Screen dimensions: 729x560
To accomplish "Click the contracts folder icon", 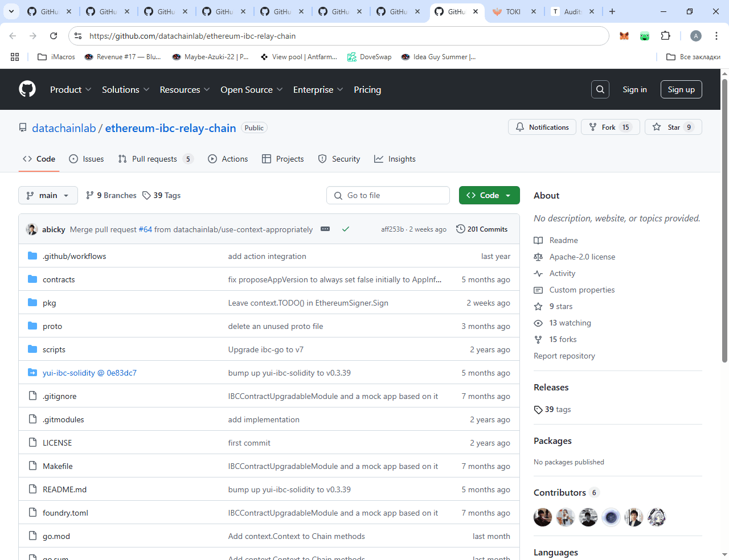I will [x=32, y=279].
